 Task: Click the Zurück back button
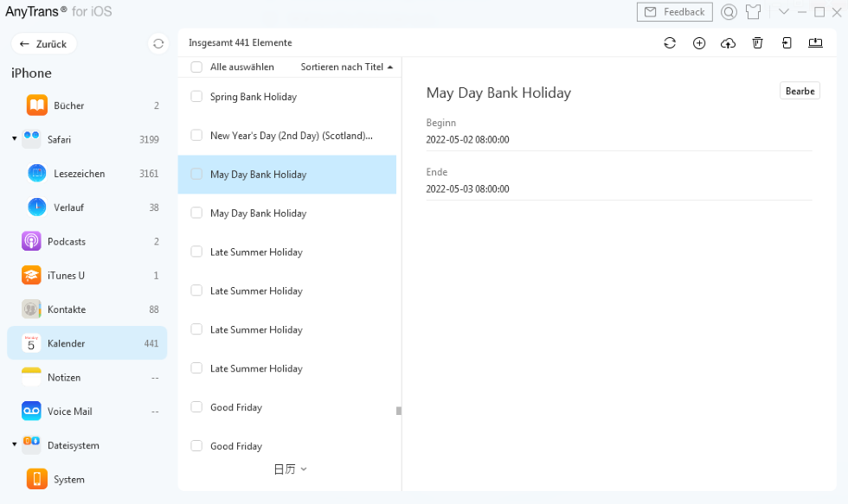tap(43, 44)
